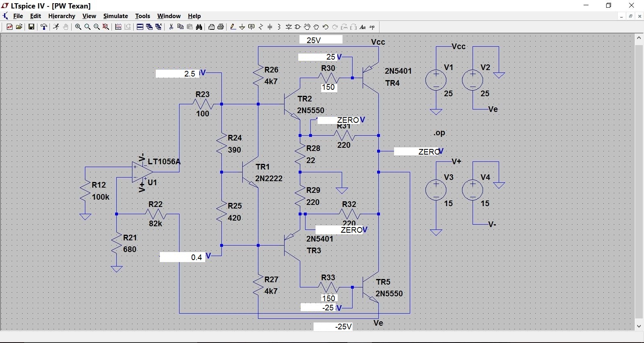Create a new schematic
The image size is (644, 343).
10,27
